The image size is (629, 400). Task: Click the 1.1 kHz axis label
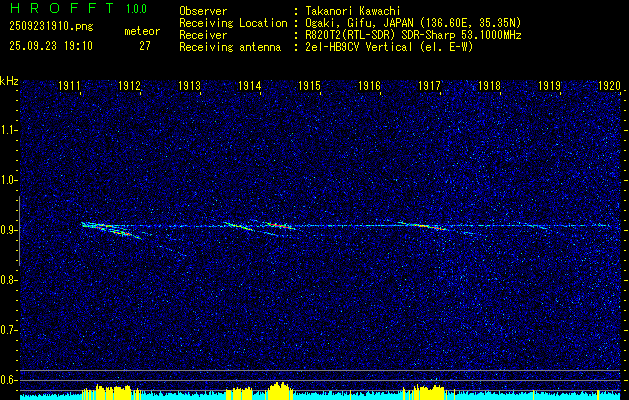coord(8,130)
